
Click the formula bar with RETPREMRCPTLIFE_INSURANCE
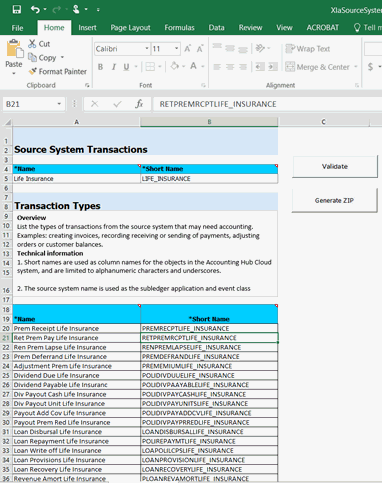(267, 104)
